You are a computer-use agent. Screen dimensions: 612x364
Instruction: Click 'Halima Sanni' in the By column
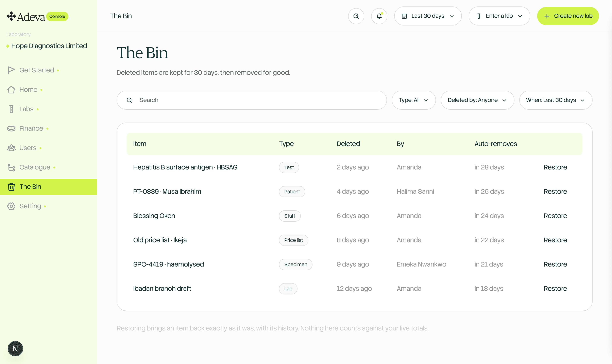click(415, 192)
